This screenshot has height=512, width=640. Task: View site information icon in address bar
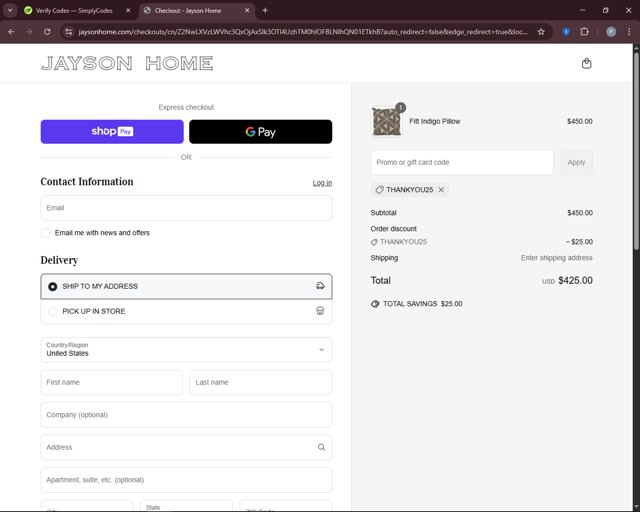point(69,32)
